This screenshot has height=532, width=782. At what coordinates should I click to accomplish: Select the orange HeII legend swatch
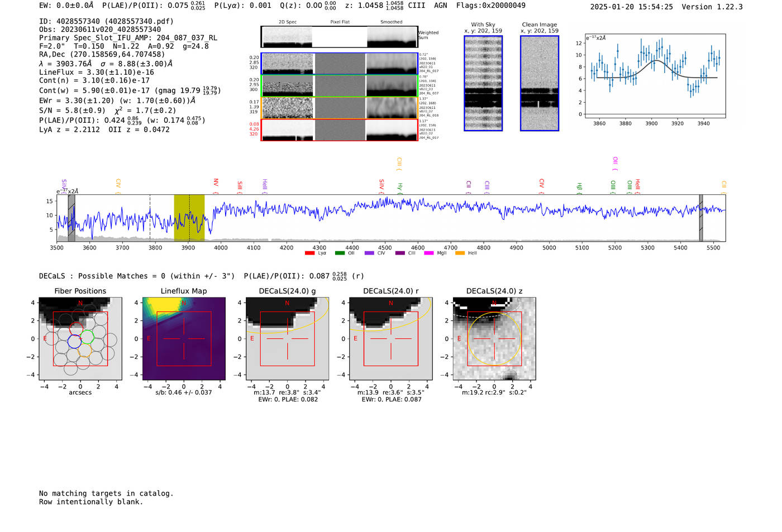click(x=460, y=253)
